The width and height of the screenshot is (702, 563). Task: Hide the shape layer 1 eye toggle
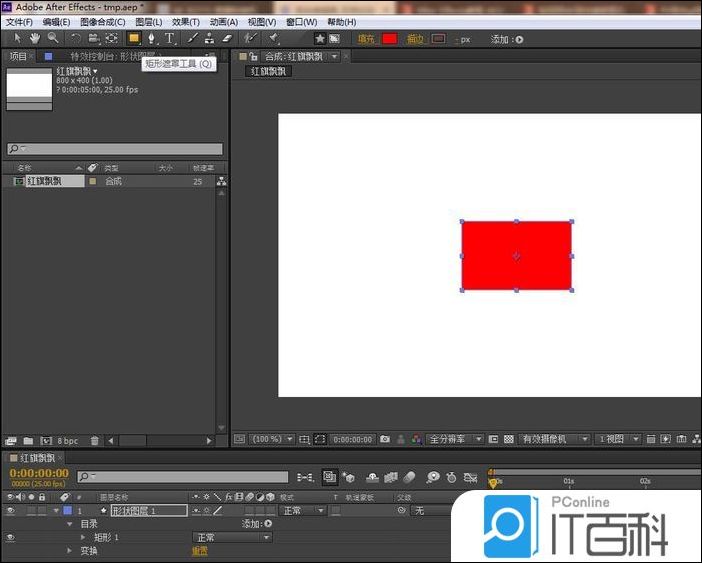coord(11,510)
